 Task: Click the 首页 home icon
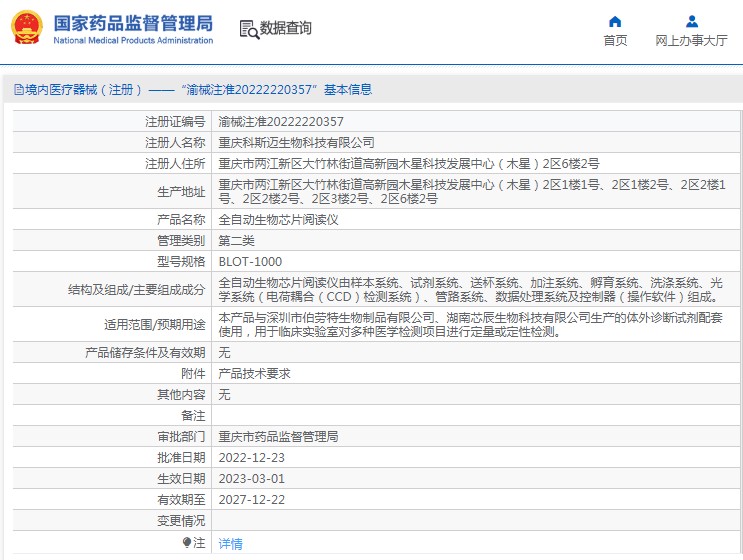[x=615, y=21]
